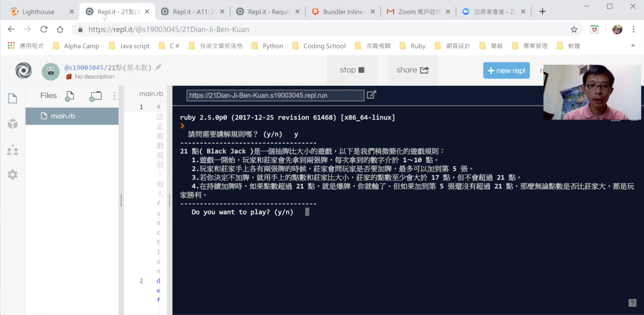This screenshot has height=315, width=644.
Task: Go back in the browser
Action: [11, 29]
